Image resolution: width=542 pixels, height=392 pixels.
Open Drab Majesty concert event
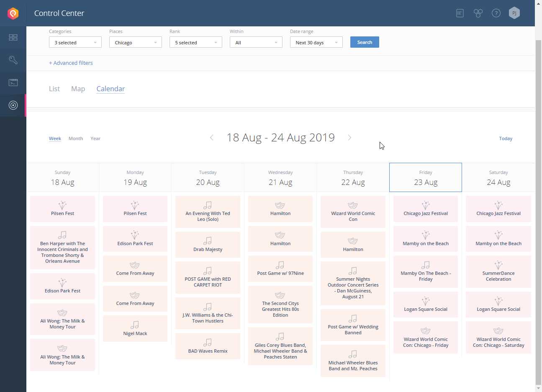tap(208, 245)
